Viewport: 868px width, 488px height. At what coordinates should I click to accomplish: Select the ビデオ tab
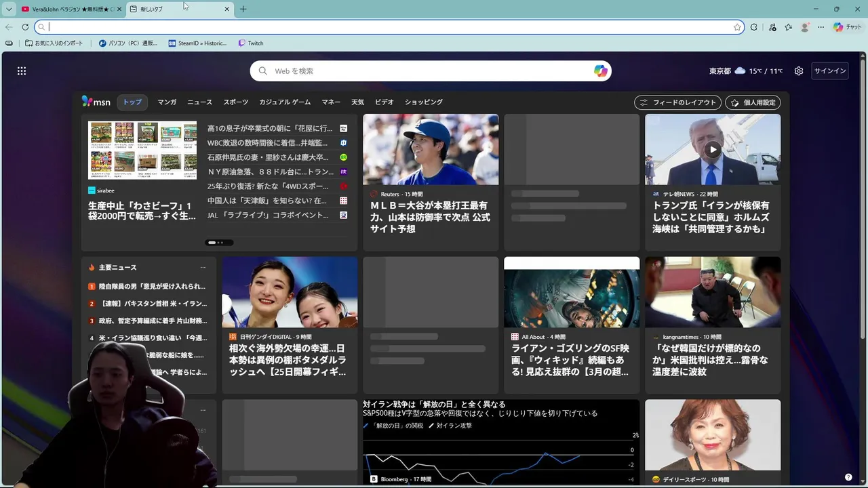(384, 102)
